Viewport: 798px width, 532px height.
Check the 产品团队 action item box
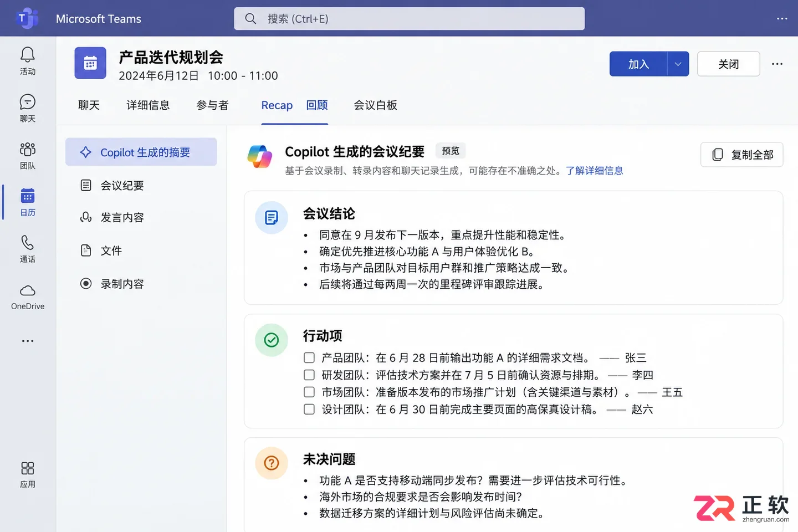tap(309, 358)
